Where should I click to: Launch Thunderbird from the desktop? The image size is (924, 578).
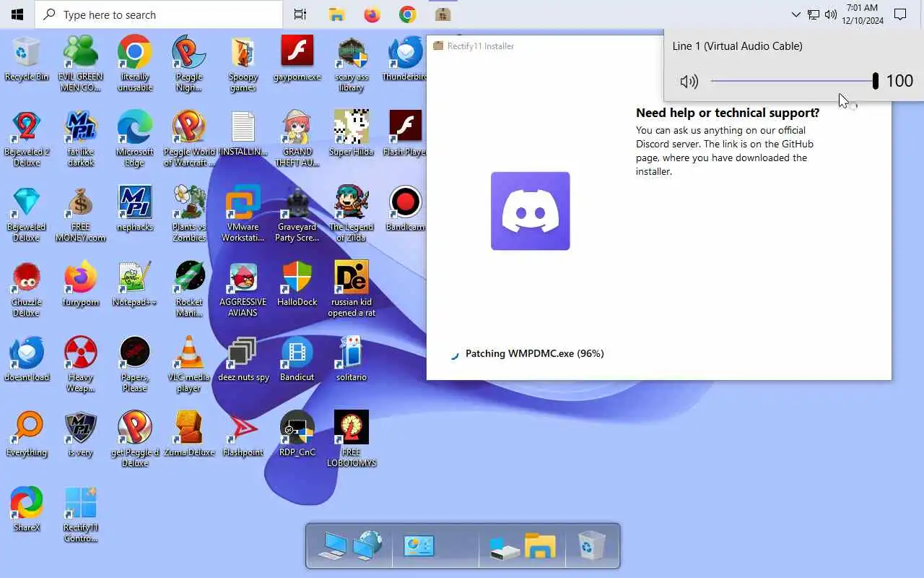tap(406, 58)
